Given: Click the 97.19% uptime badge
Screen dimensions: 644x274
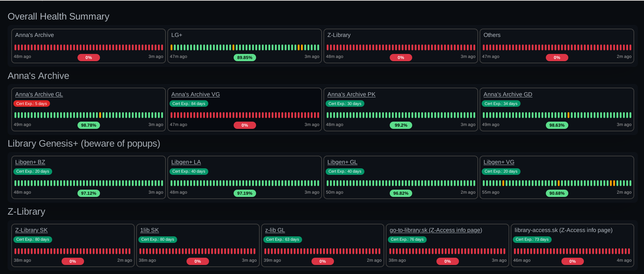Looking at the screenshot, I should [x=245, y=193].
